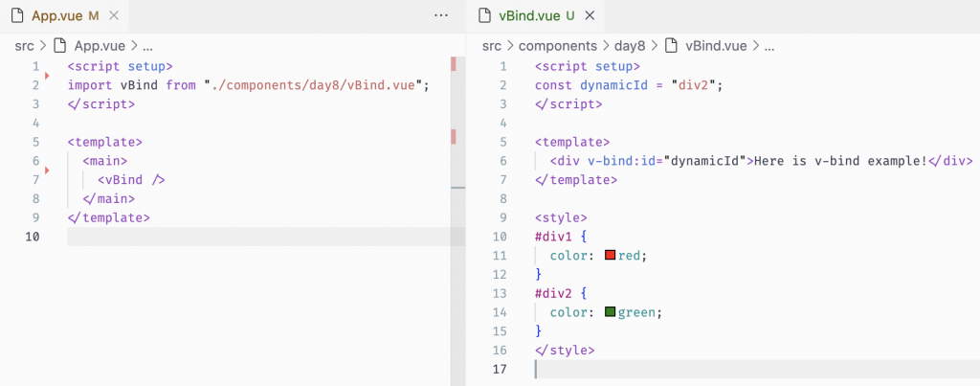980x386 pixels.
Task: Place cursor on the <vBind /> tag
Action: pos(131,180)
